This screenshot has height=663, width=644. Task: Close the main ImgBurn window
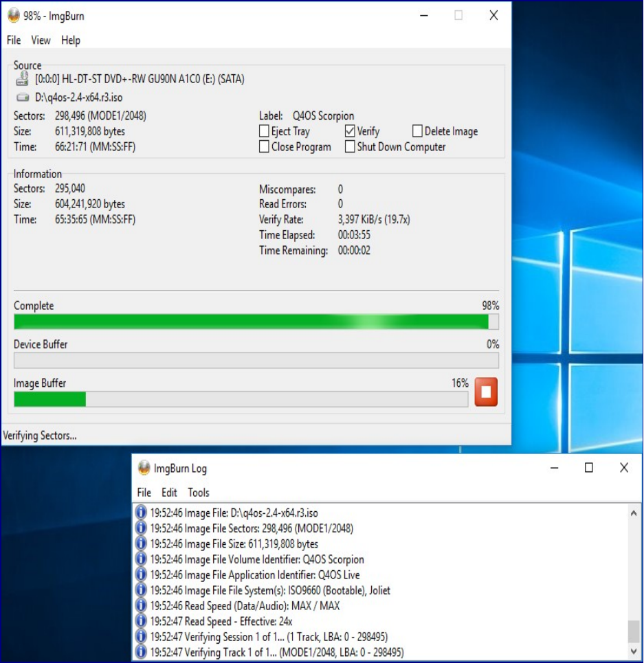pos(493,16)
